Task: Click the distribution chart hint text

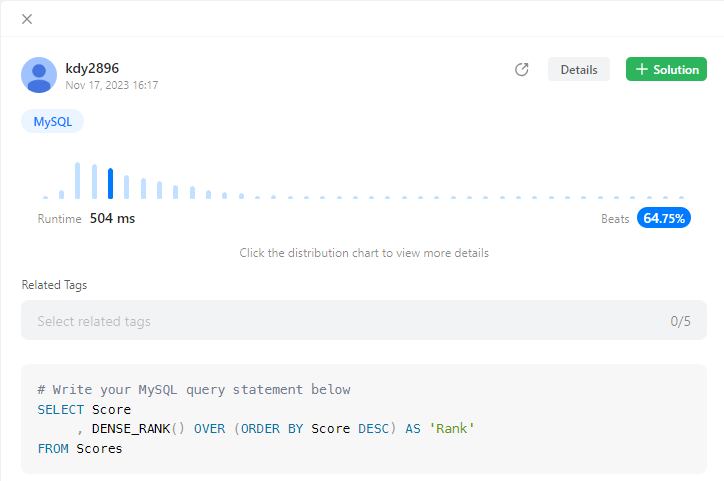Action: click(364, 253)
